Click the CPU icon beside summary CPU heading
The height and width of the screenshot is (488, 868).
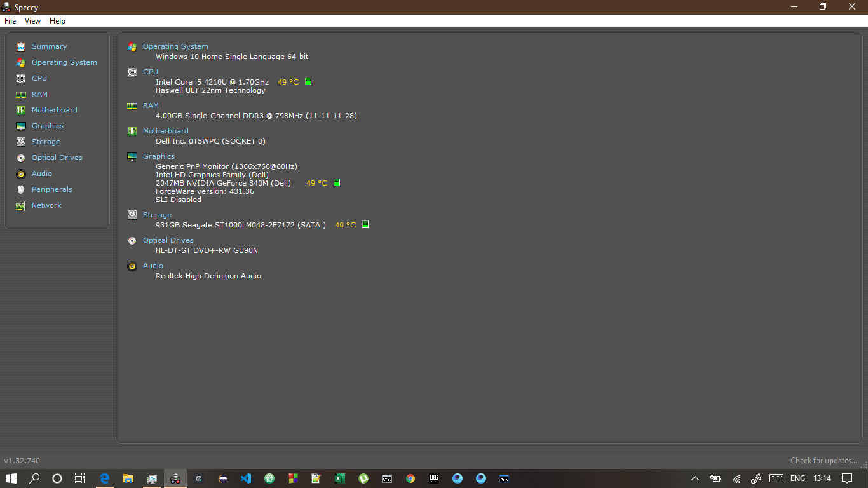132,72
